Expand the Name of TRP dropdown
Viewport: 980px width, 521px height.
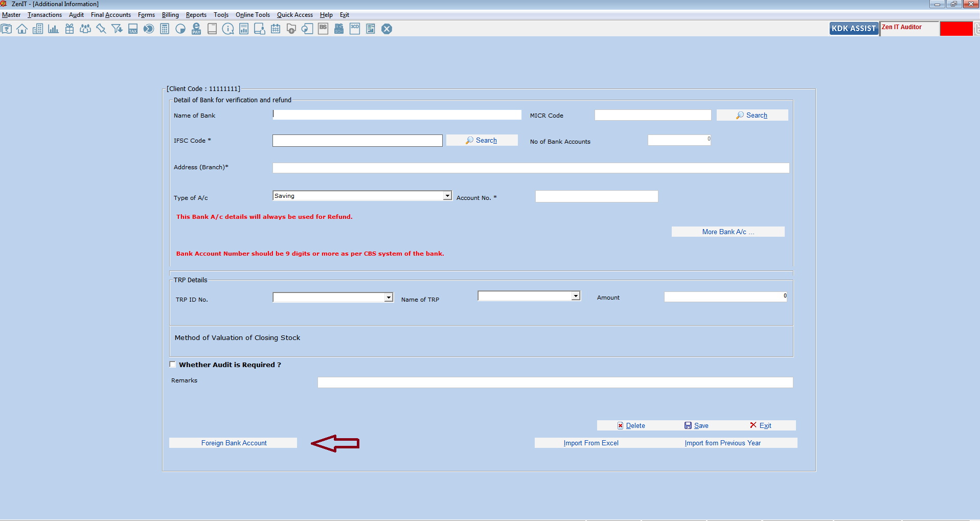(576, 296)
